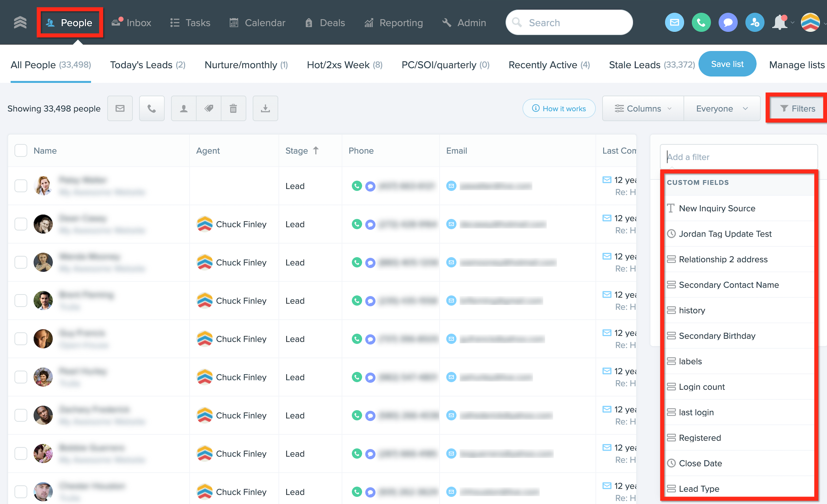Viewport: 827px width, 504px height.
Task: Click the green phone dialer icon in header
Action: [701, 23]
